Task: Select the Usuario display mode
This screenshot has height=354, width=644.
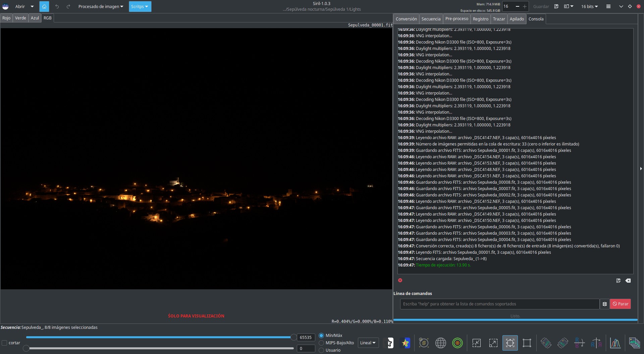Action: [x=321, y=350]
